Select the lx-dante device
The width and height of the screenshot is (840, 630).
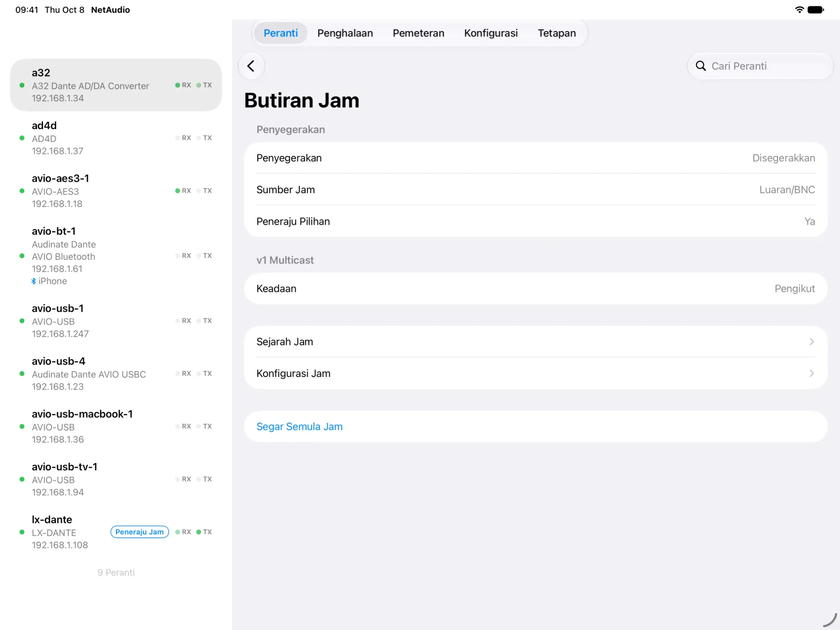[116, 532]
